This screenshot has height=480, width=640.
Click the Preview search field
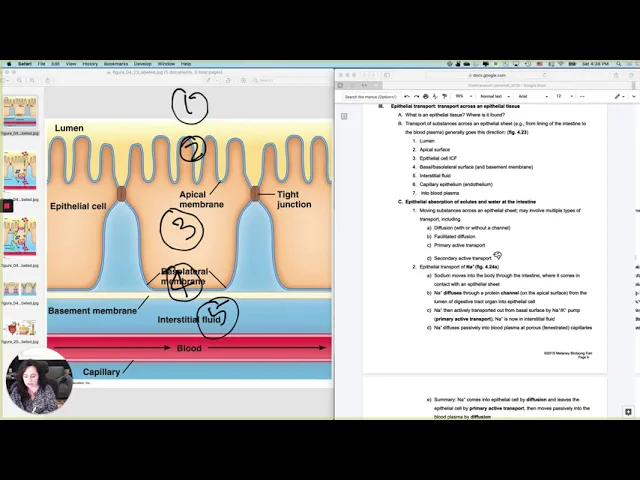point(291,80)
